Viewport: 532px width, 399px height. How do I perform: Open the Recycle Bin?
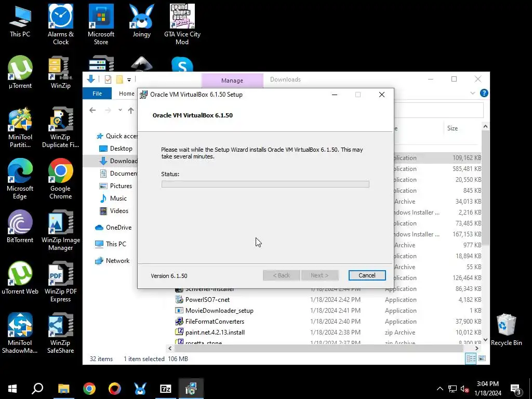click(506, 330)
